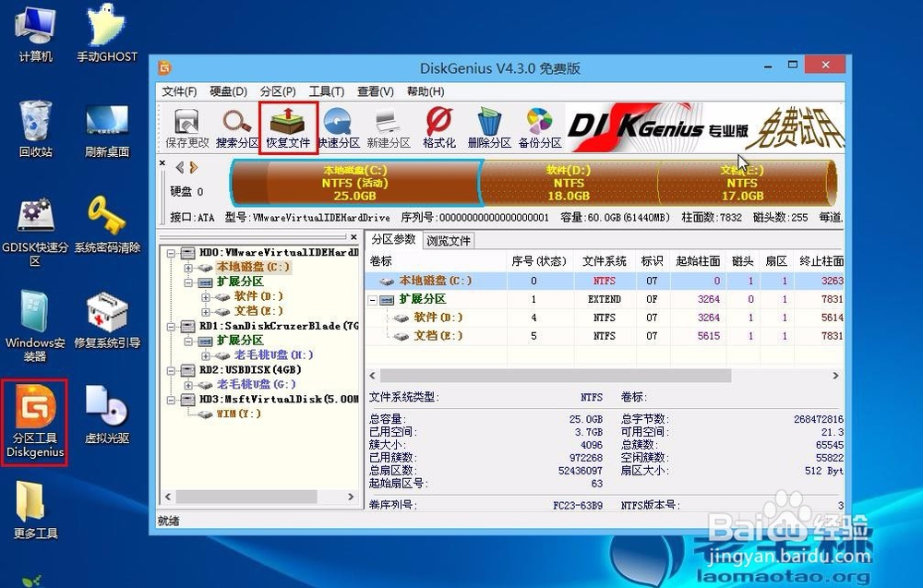923x588 pixels.
Task: Open the 更多工具 folder icon
Action: point(36,510)
